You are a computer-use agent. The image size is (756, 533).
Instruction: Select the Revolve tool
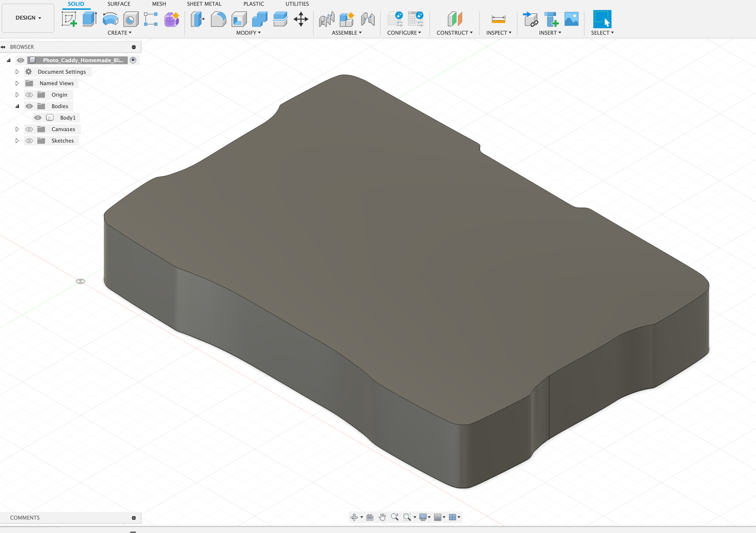[x=110, y=19]
